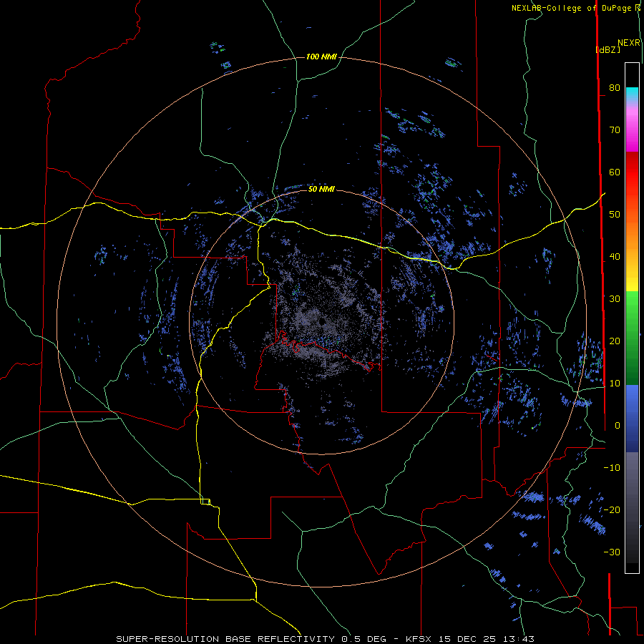The height and width of the screenshot is (644, 644).
Task: Click the 10 dBZ scale value
Action: click(615, 384)
